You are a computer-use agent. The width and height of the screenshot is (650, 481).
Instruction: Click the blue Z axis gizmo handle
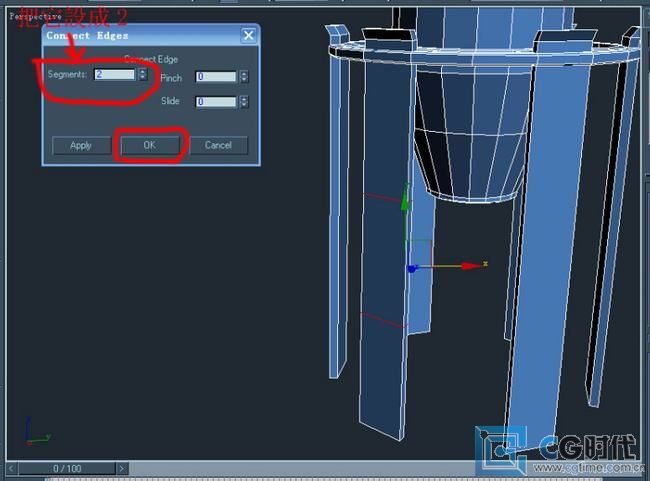412,269
